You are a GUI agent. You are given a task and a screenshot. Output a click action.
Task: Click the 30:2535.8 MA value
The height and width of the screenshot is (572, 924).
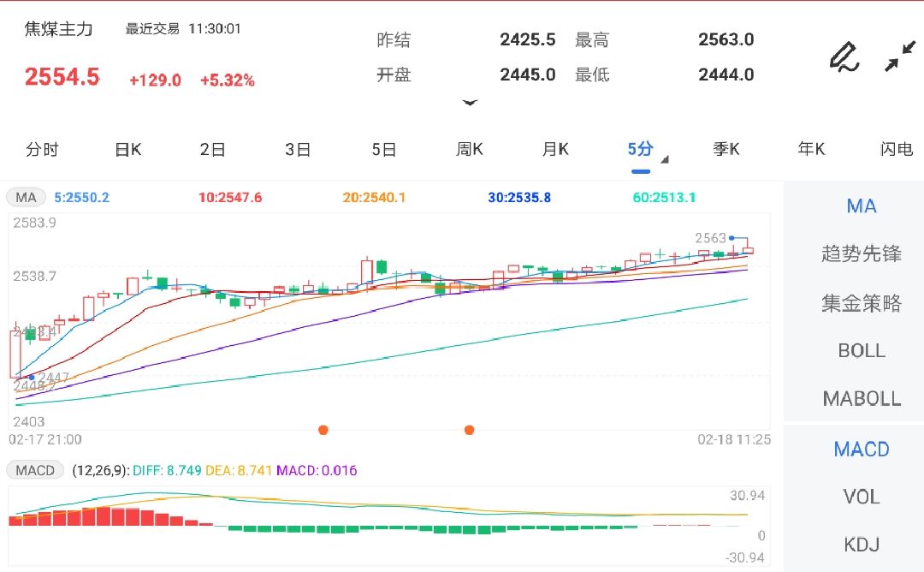[x=519, y=198]
